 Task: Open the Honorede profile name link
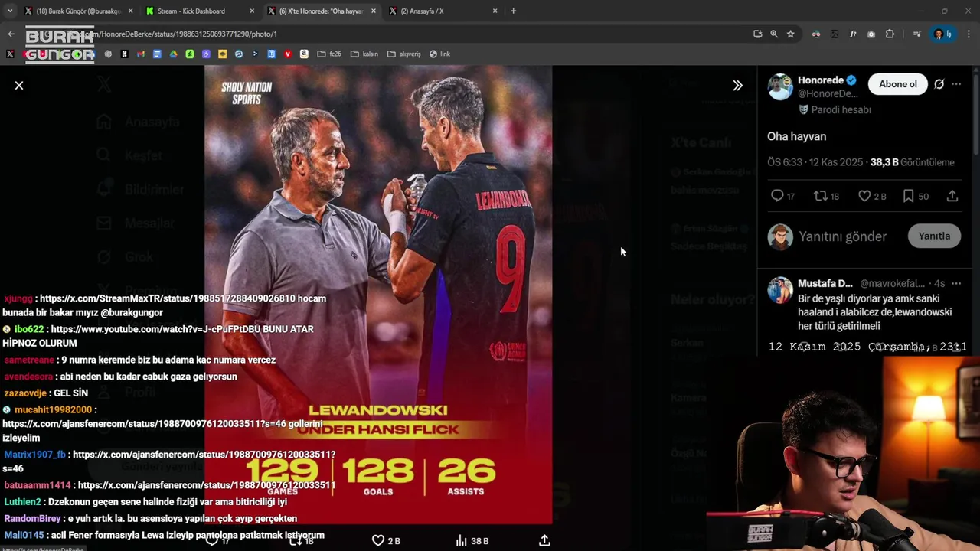point(821,80)
